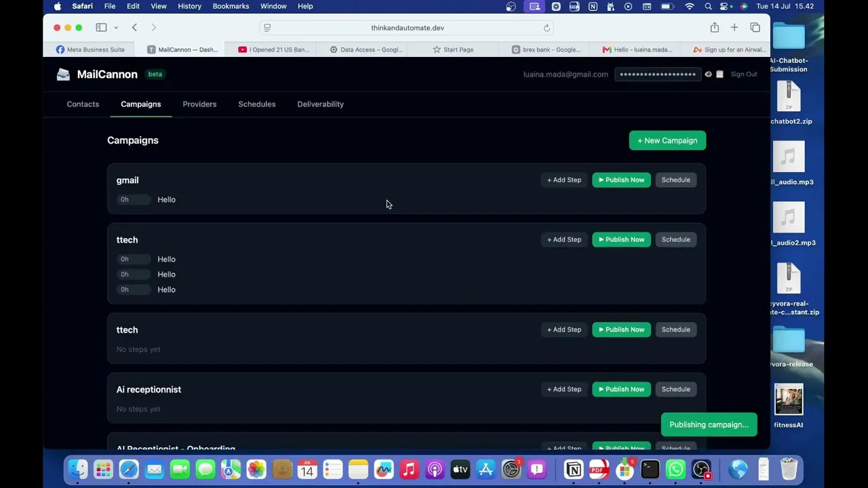Open Music app from the Dock
Viewport: 868px width, 488px height.
(x=409, y=469)
